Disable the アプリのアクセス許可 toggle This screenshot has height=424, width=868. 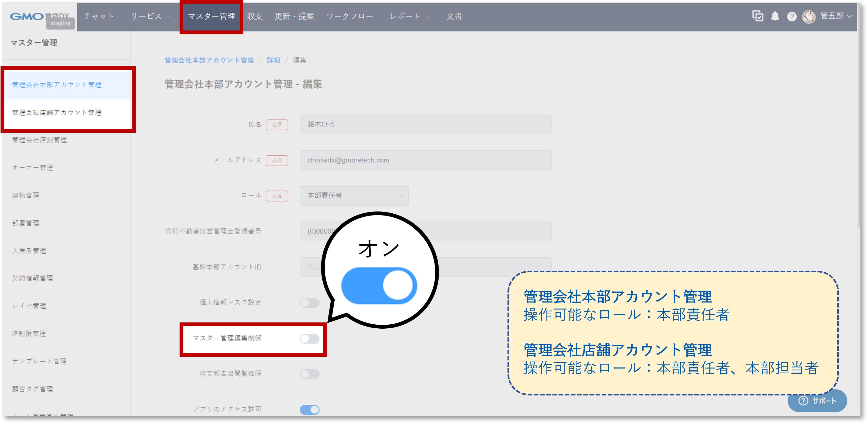(309, 409)
